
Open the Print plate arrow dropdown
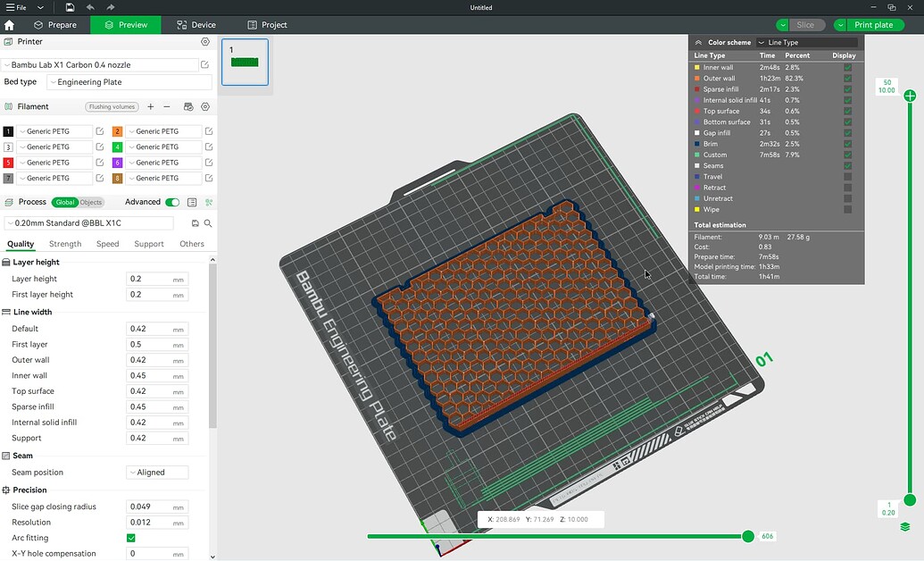(840, 25)
